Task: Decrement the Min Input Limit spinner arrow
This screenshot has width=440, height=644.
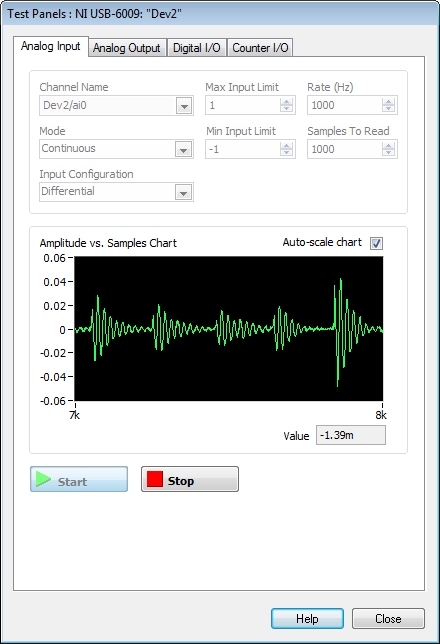Action: [x=286, y=152]
